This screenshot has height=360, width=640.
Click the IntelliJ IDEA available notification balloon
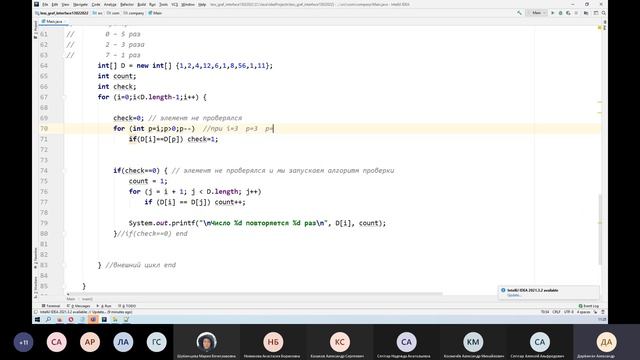[549, 292]
